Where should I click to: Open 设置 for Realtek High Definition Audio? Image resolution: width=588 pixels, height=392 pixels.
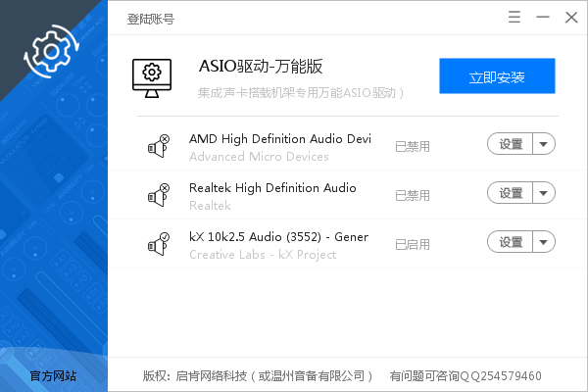click(x=511, y=193)
